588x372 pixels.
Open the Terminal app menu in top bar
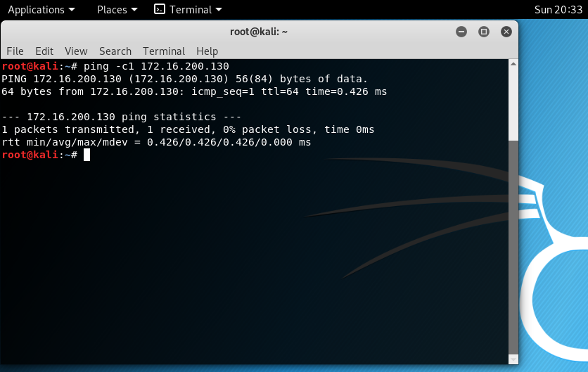(188, 10)
